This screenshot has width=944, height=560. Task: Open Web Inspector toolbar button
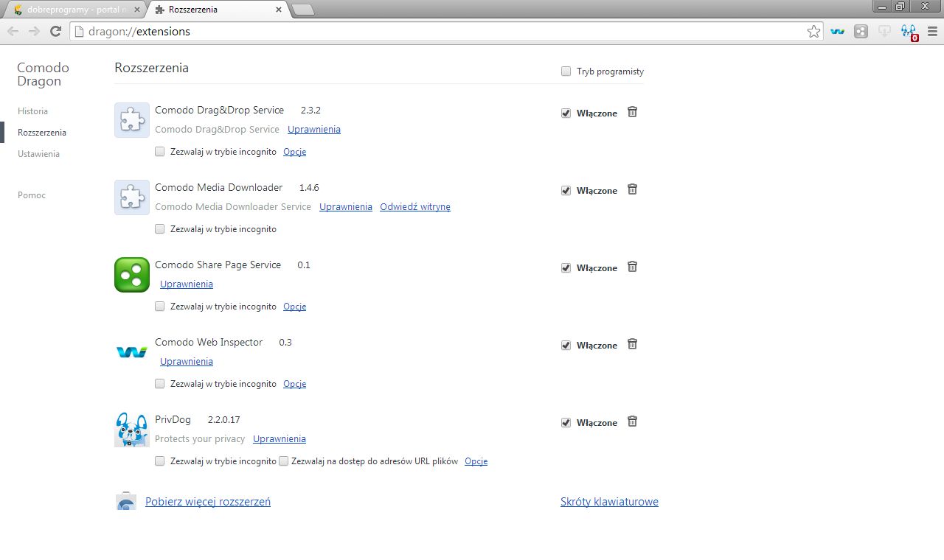coord(837,32)
